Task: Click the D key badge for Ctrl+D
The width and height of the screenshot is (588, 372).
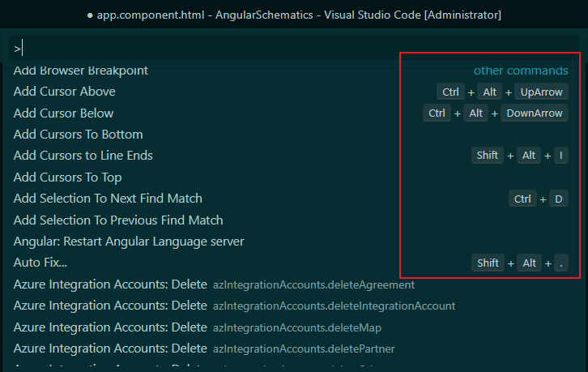Action: [558, 199]
